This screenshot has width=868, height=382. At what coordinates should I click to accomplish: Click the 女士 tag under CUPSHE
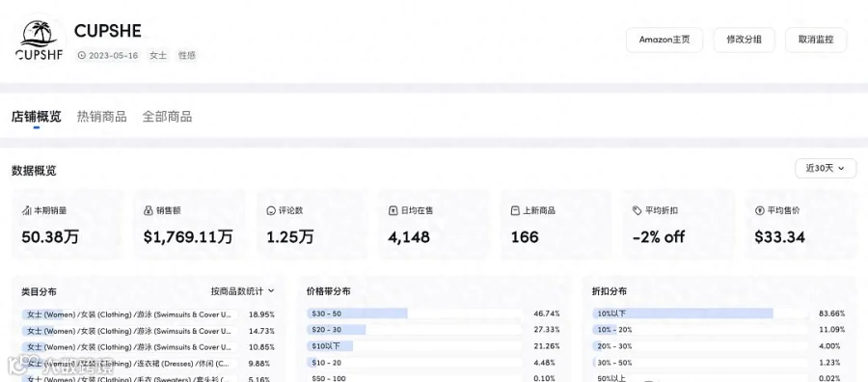click(x=158, y=55)
